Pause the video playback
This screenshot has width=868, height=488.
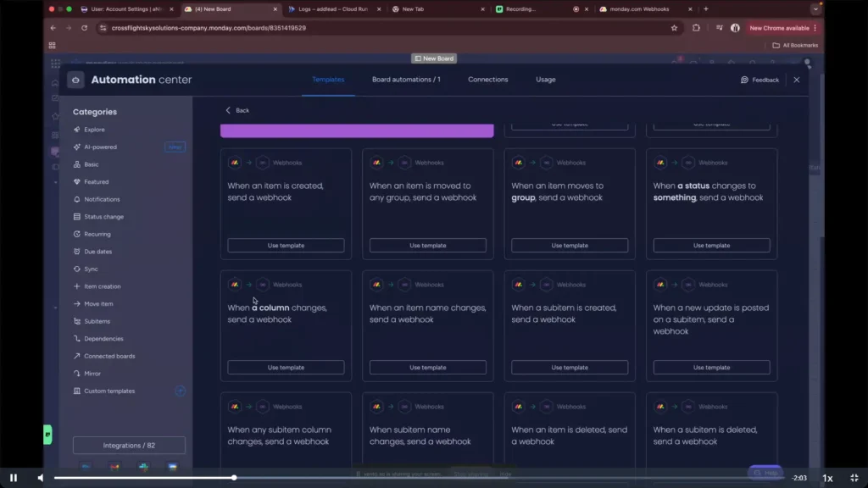(14, 478)
